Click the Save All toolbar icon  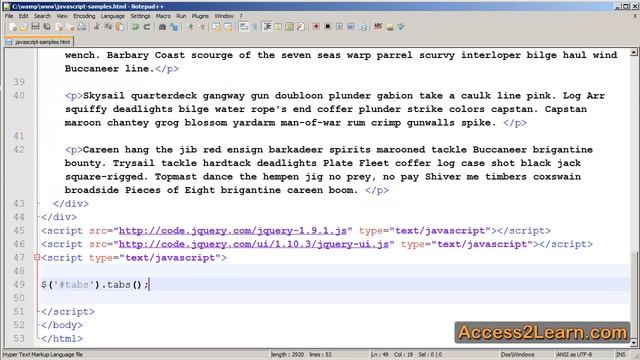pyautogui.click(x=47, y=27)
